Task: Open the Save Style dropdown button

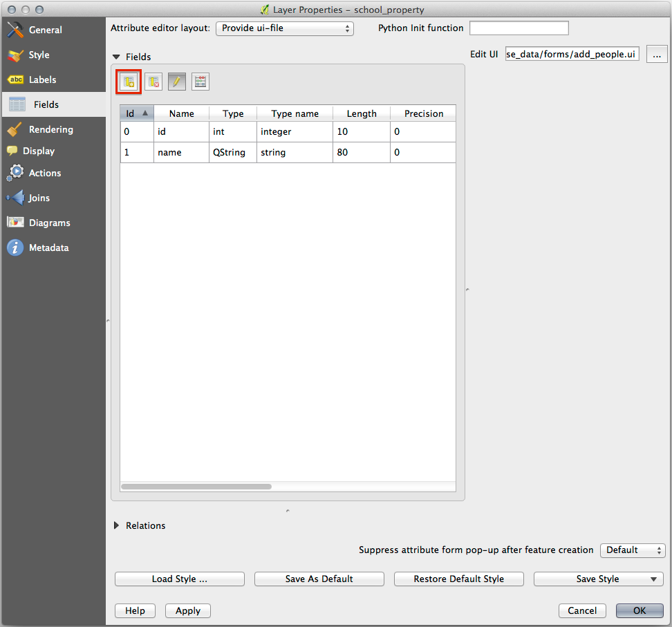Action: point(598,579)
